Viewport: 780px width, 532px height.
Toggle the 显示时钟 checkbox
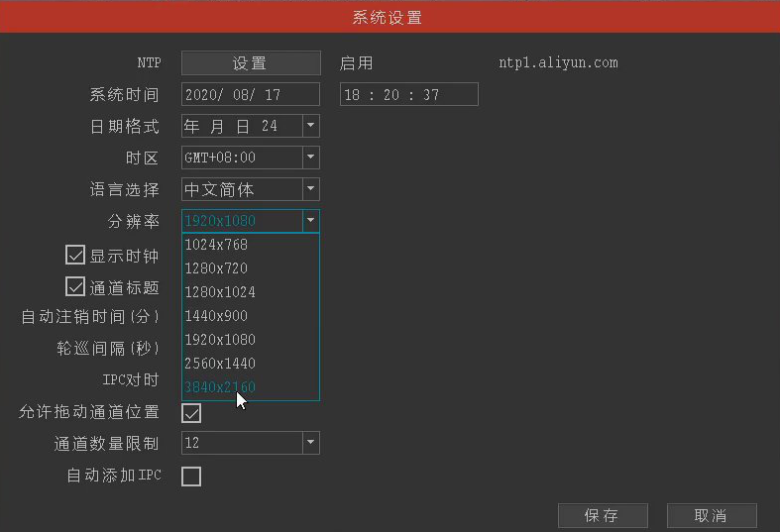point(75,256)
